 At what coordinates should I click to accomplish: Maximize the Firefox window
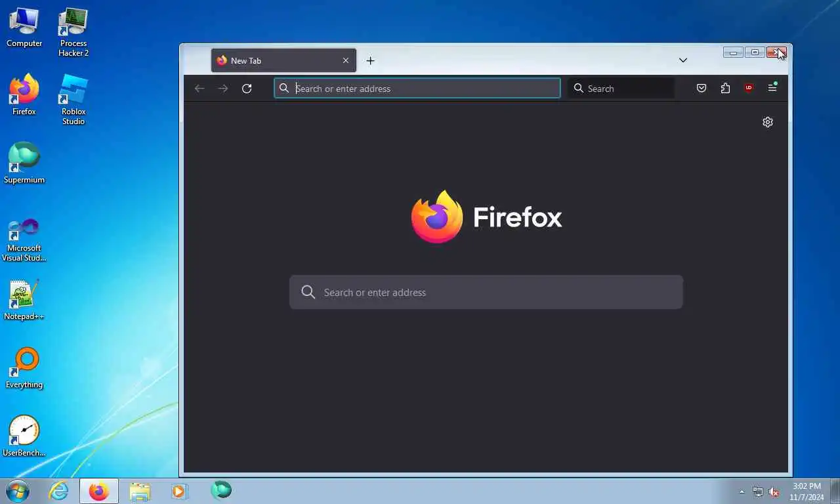755,52
